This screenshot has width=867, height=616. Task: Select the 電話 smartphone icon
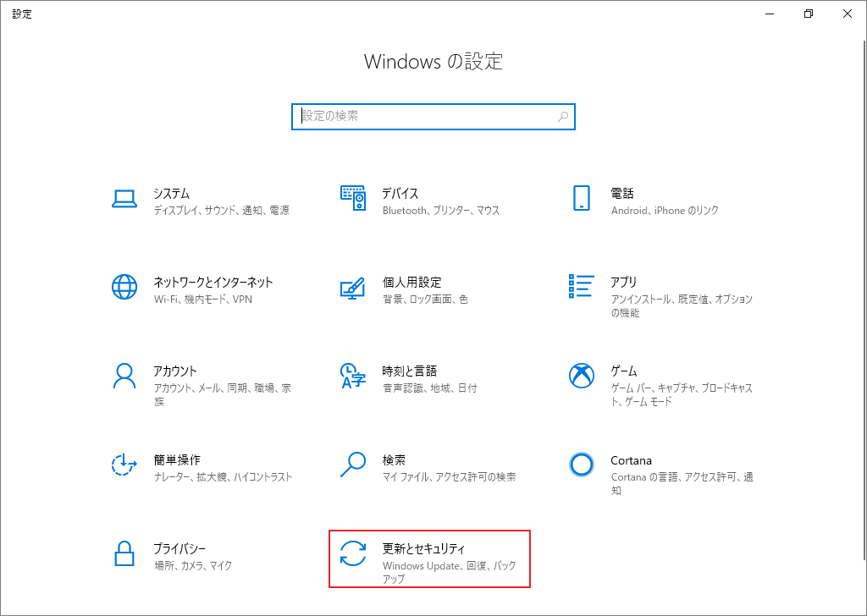581,198
